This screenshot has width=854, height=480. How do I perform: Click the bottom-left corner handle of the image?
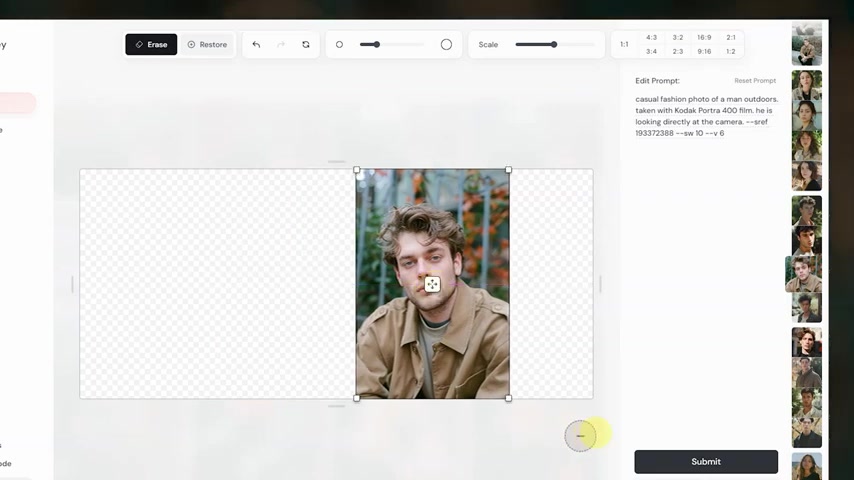click(x=357, y=398)
